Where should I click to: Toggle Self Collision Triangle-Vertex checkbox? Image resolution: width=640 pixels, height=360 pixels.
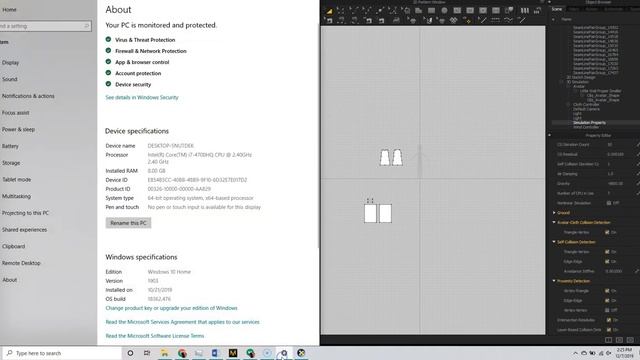coord(607,252)
